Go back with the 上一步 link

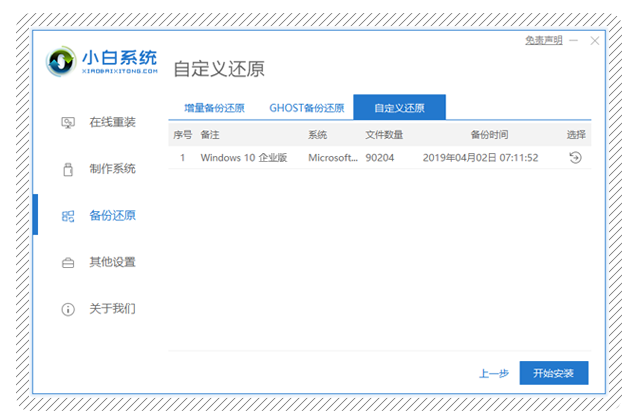[493, 373]
